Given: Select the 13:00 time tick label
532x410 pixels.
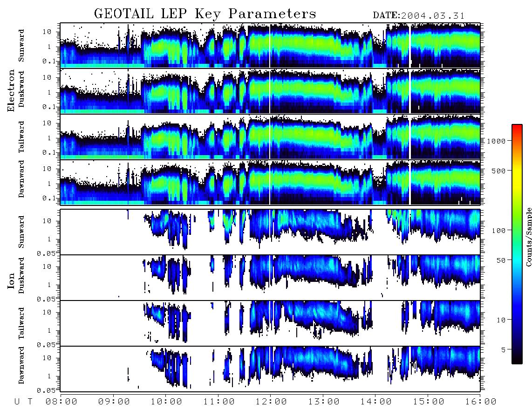Looking at the screenshot, I should coord(324,402).
